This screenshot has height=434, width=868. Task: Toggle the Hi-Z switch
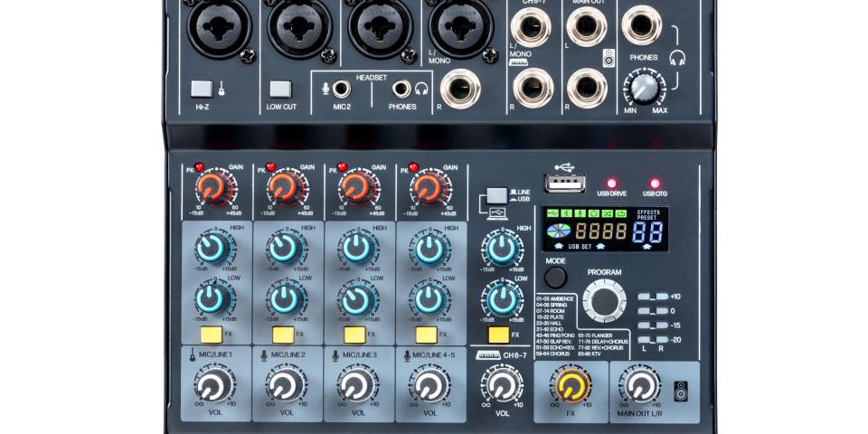202,89
